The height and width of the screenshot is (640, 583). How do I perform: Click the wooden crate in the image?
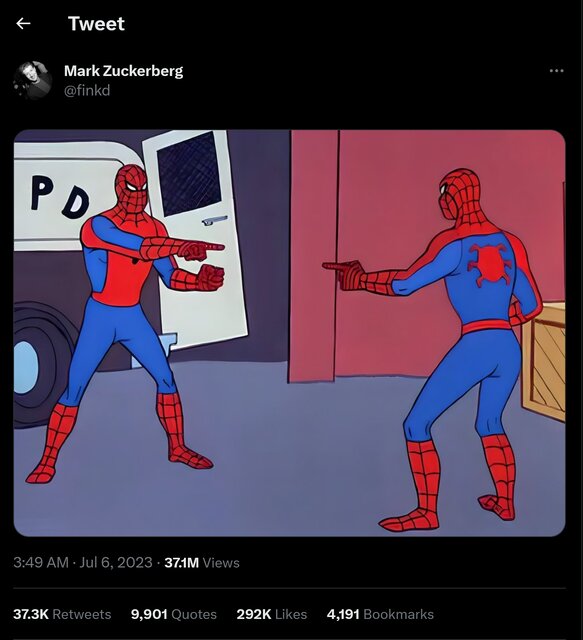click(544, 361)
